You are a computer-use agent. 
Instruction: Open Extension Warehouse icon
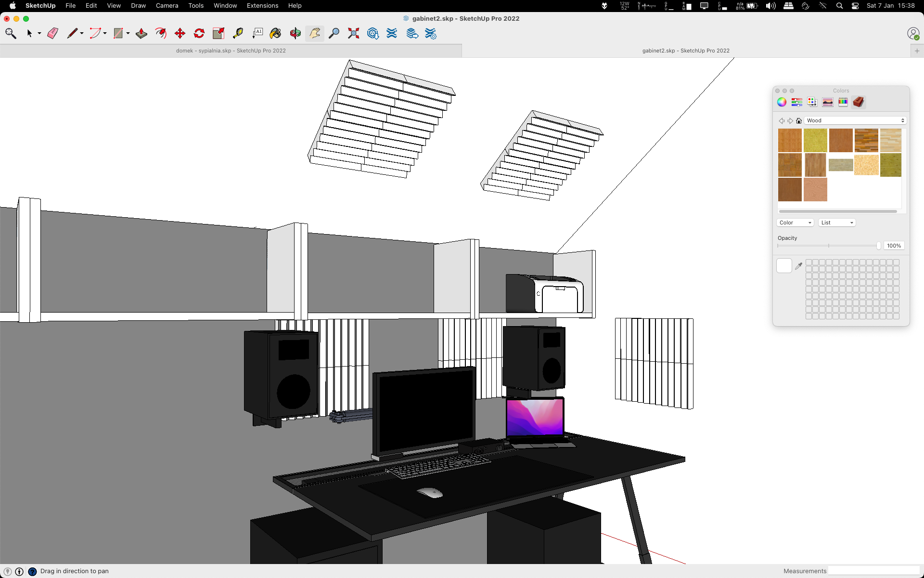coord(392,33)
